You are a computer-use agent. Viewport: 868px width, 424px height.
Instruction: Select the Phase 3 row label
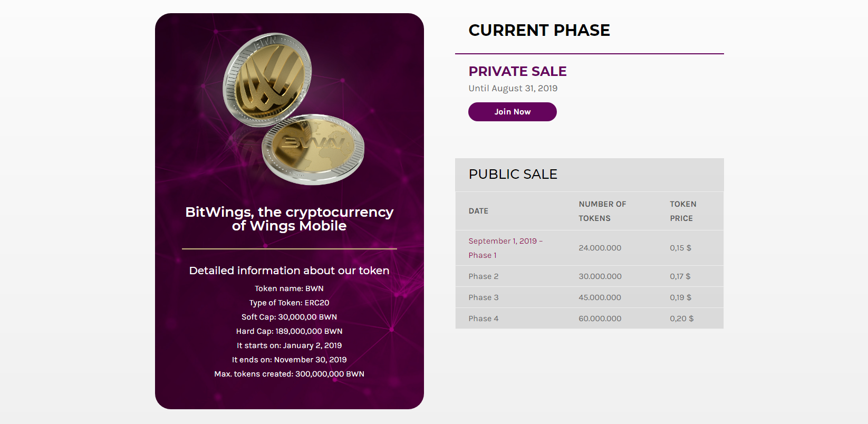pos(483,297)
